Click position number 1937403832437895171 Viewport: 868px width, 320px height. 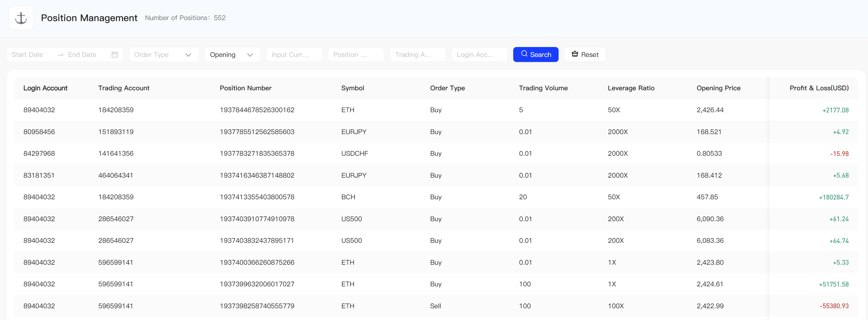[256, 240]
